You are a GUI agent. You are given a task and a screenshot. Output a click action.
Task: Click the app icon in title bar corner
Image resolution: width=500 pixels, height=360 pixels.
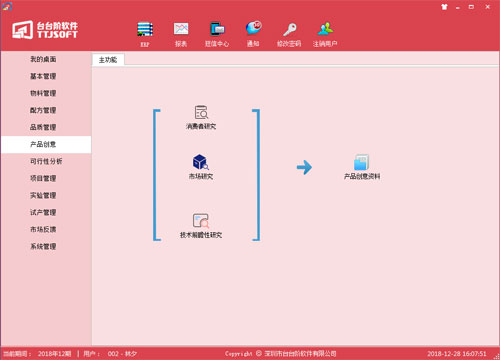coord(7,6)
